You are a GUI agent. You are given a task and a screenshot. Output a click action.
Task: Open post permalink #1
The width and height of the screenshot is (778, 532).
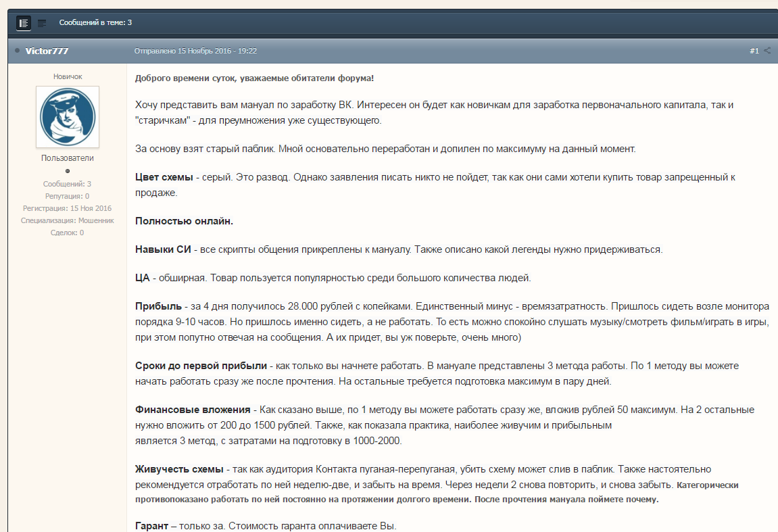coord(754,51)
